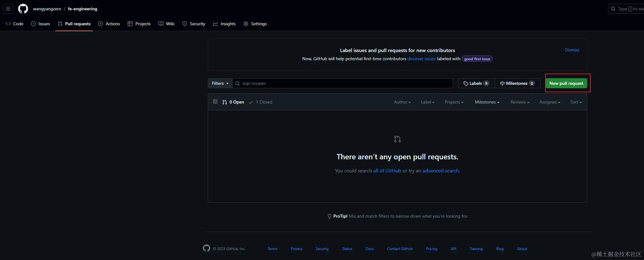Open repository Settings tab
Image resolution: width=644 pixels, height=260 pixels.
(x=255, y=24)
